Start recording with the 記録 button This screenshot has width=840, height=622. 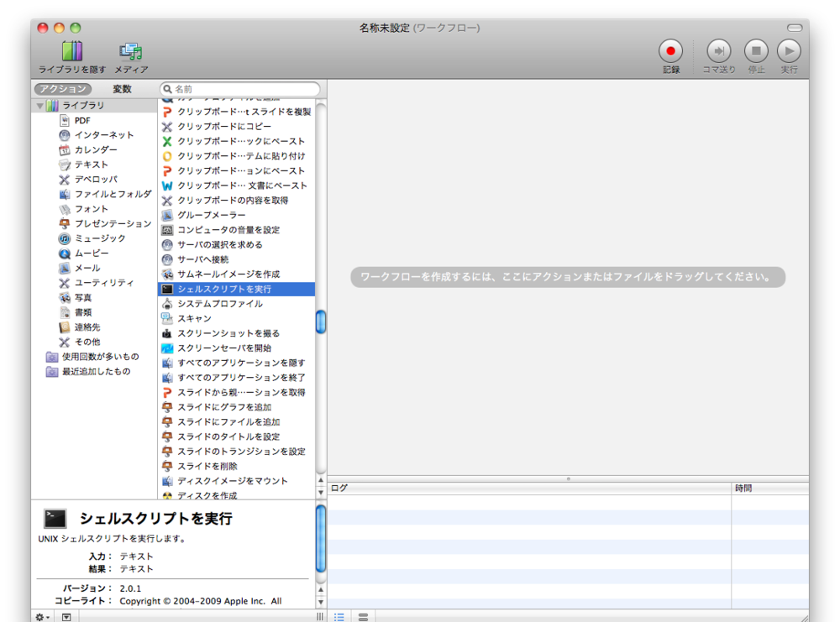point(670,51)
